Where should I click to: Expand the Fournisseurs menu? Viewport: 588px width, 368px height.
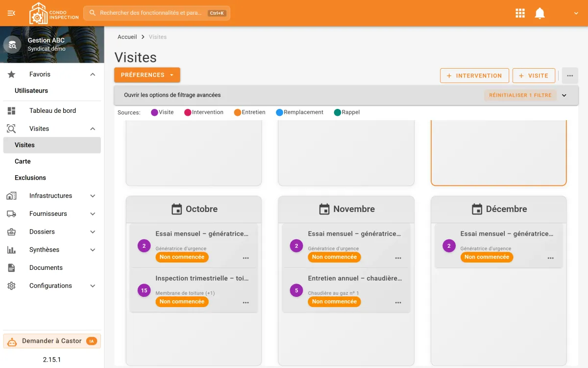point(93,214)
